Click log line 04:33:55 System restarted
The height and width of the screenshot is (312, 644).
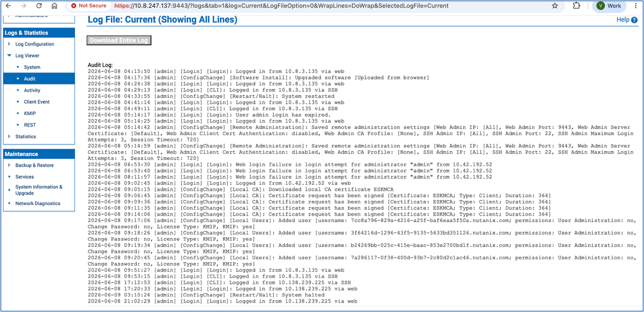tap(211, 96)
